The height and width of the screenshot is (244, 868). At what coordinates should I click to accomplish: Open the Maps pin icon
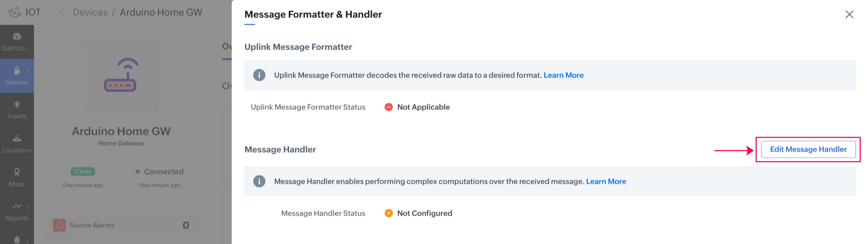[17, 173]
